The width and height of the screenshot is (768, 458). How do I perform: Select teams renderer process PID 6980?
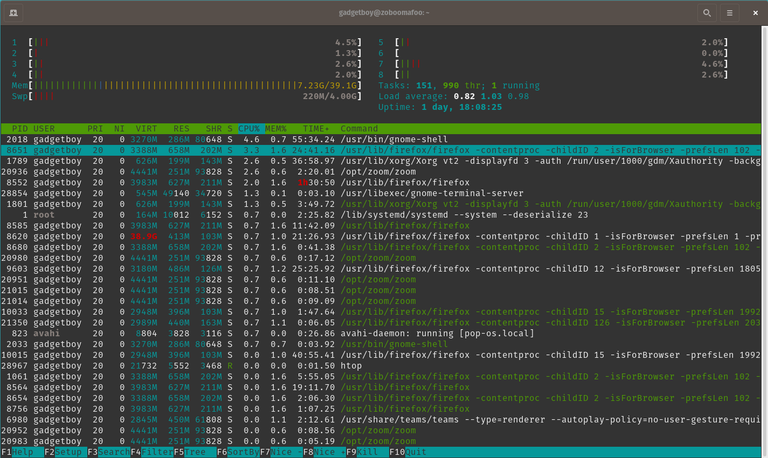point(381,420)
